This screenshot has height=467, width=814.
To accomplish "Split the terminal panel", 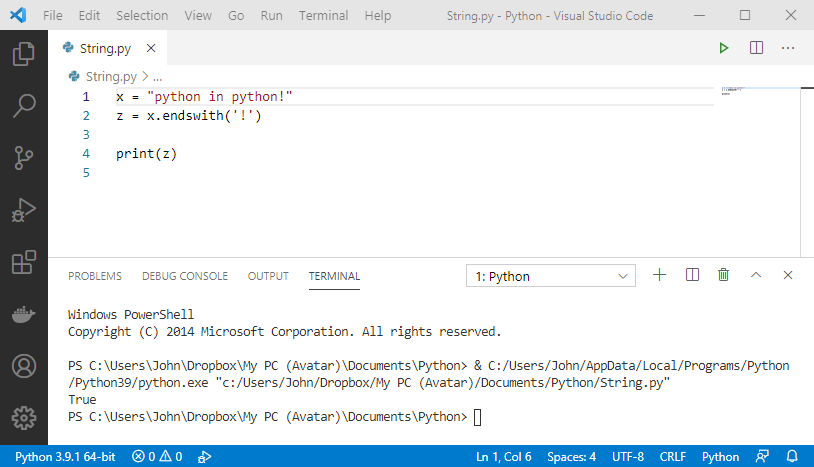I will (x=692, y=275).
